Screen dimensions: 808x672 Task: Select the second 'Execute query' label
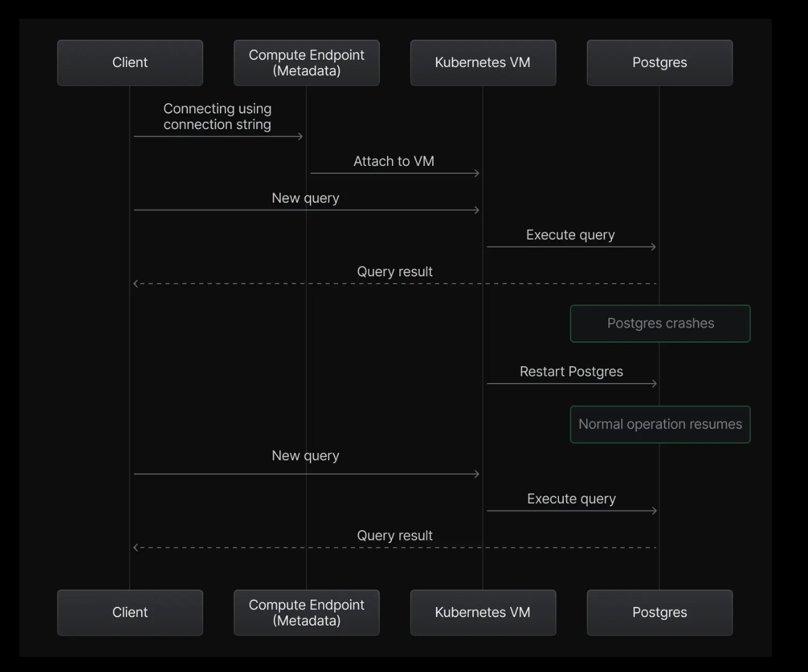point(572,499)
